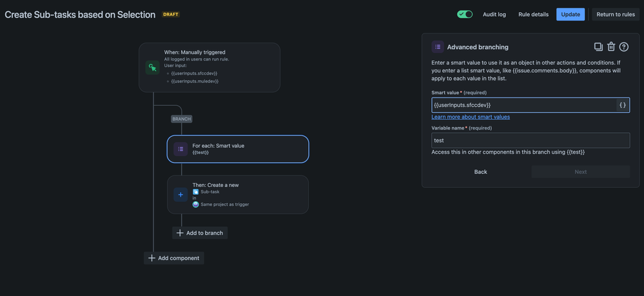Viewport: 644px width, 296px height.
Task: Open the Audit log tab
Action: click(494, 14)
